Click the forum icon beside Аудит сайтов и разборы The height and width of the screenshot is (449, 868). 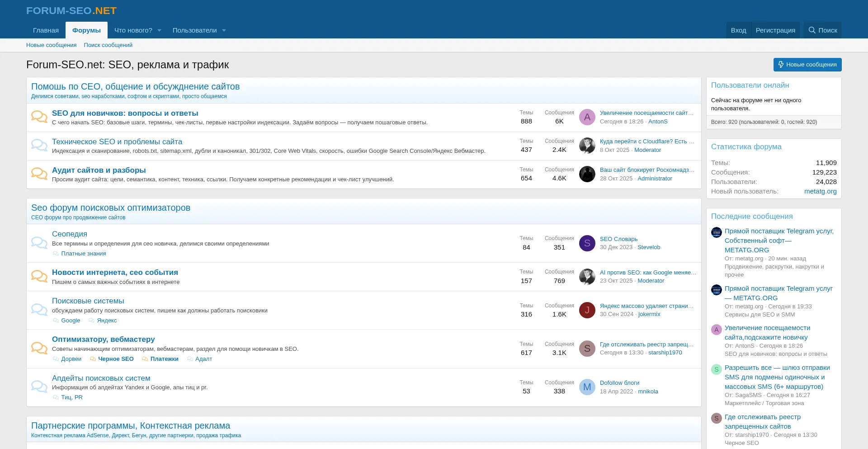[39, 174]
